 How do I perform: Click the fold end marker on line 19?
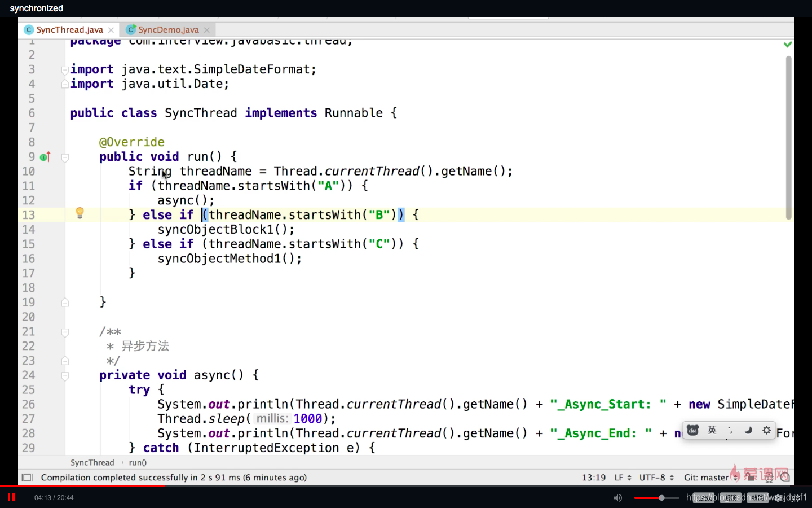click(x=65, y=303)
